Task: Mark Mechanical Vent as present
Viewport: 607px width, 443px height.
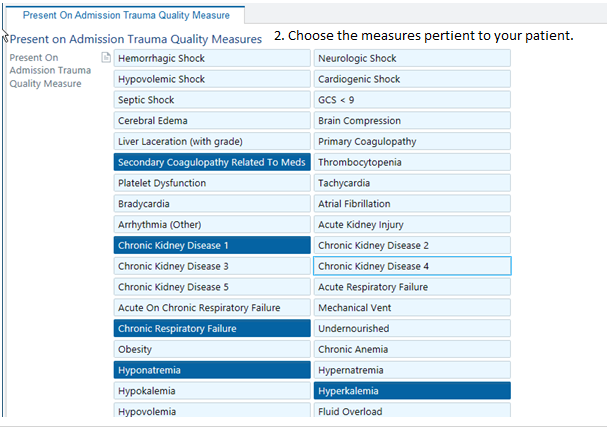Action: [x=412, y=308]
